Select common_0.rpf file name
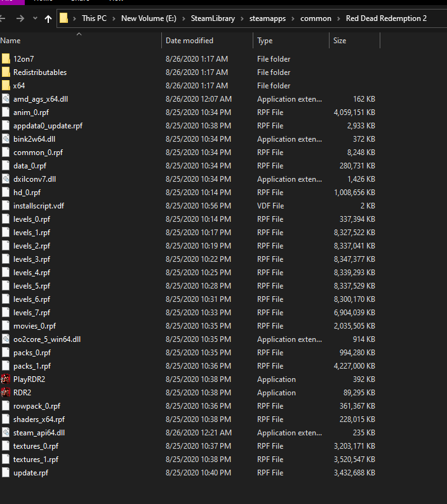447x504 pixels. tap(38, 153)
